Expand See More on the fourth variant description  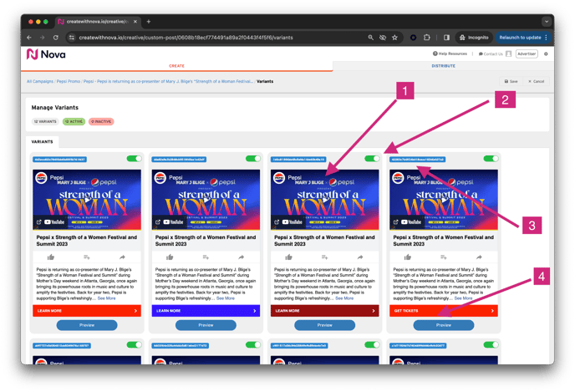coord(462,298)
